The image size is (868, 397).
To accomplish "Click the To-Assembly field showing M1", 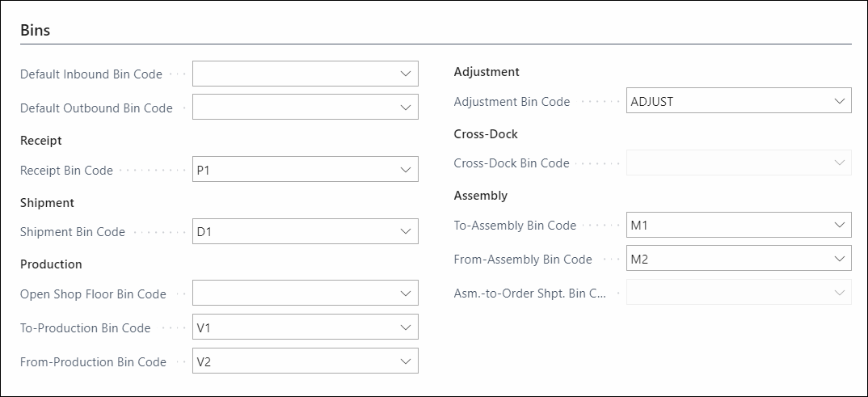I will pyautogui.click(x=739, y=225).
